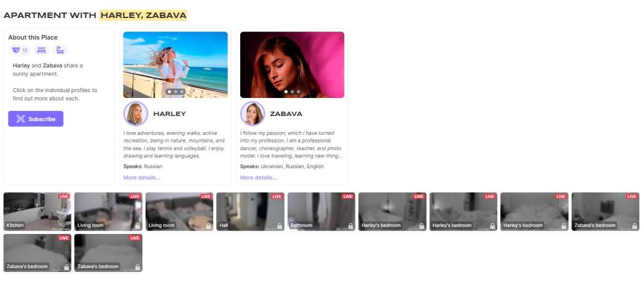
Task: Click the camera count icon showing 11
Action: click(19, 50)
